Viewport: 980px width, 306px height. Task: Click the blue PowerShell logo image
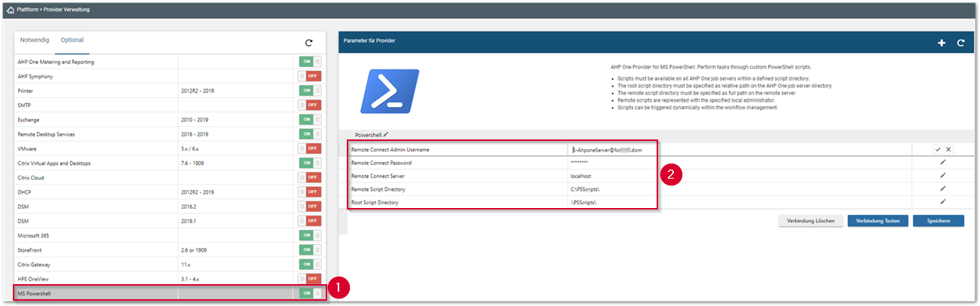click(x=390, y=91)
